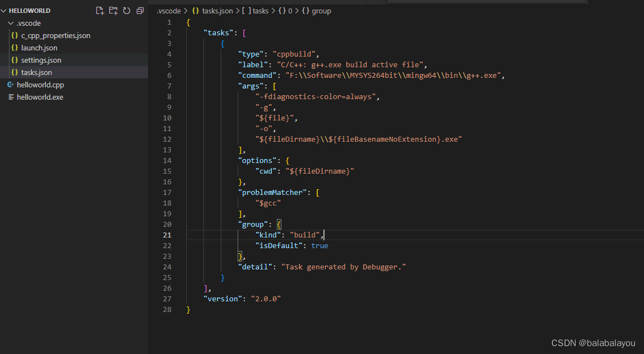Click the "args" key on line 7
The width and height of the screenshot is (644, 354).
tap(251, 86)
